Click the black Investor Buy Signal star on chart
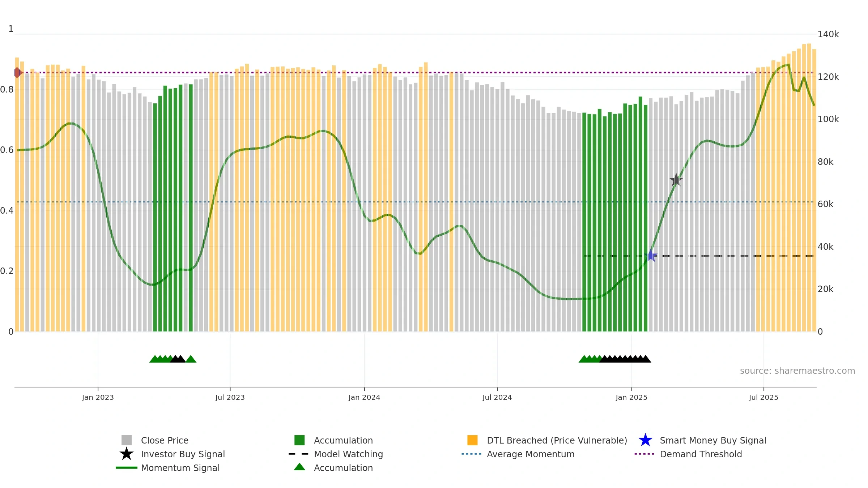This screenshot has width=868, height=488. click(676, 180)
